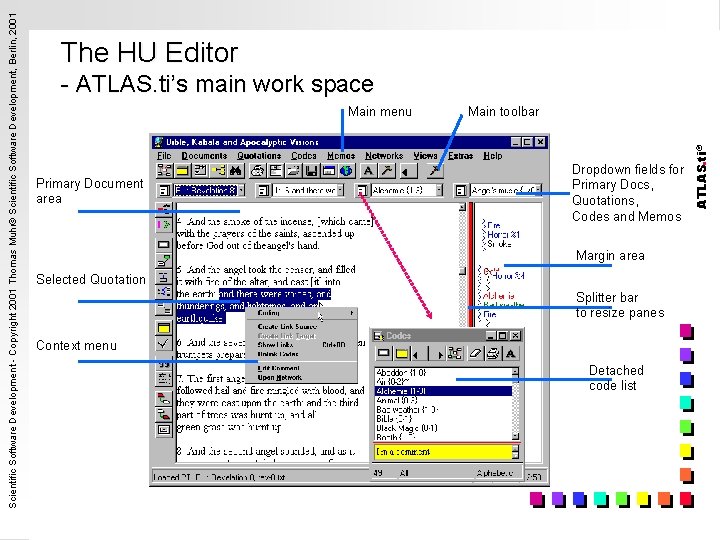The image size is (720, 540).
Task: Expand the Memos dropdown field
Action: (538, 190)
